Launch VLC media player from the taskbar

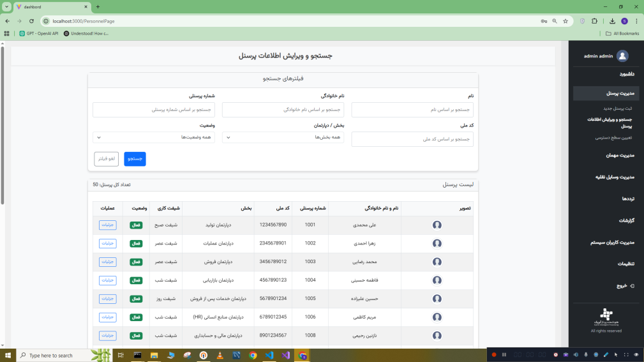point(220,355)
